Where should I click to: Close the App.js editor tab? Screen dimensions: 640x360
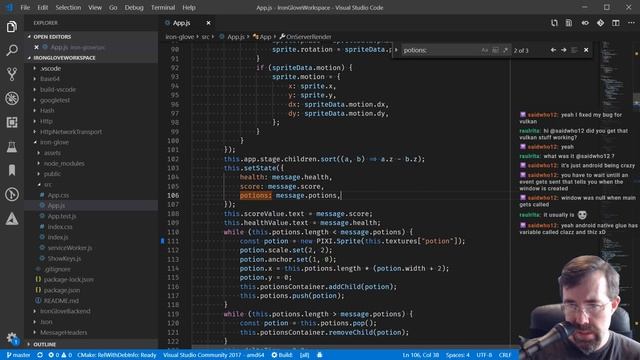tap(208, 23)
